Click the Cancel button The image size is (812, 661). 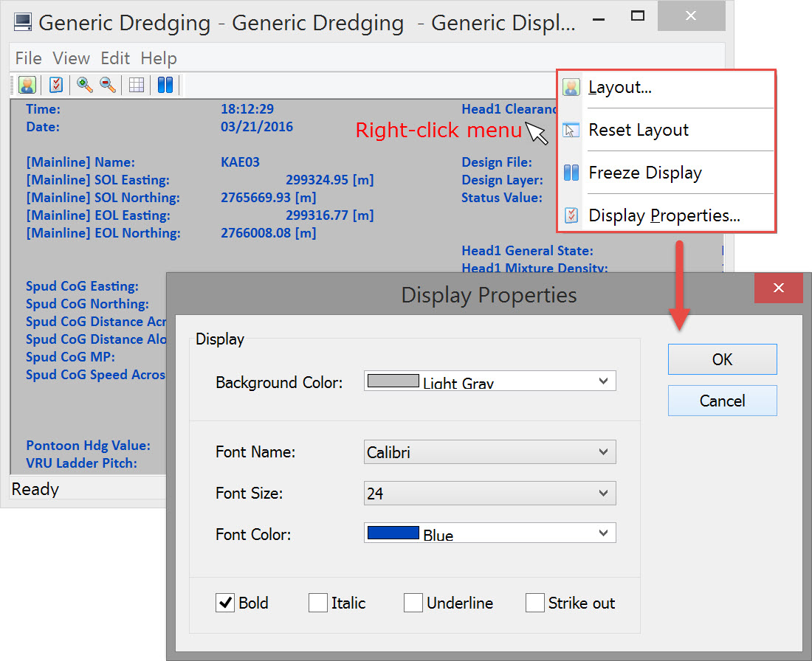pyautogui.click(x=722, y=401)
